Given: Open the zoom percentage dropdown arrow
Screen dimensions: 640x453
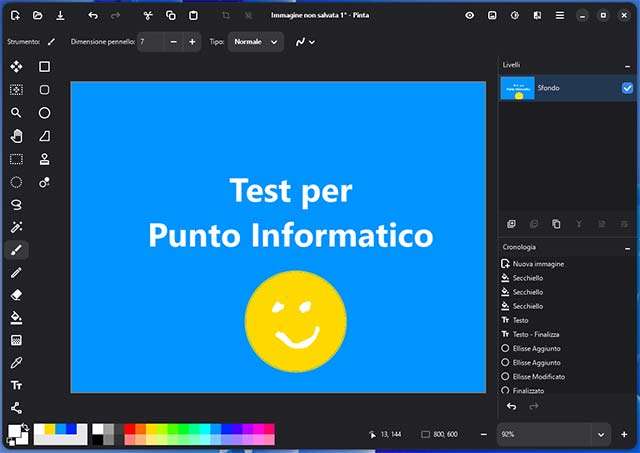Looking at the screenshot, I should [x=601, y=435].
